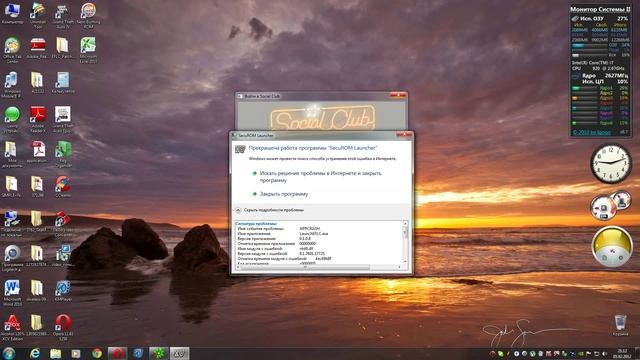
Task: Select the 'APPCRASH' value in details
Action: pyautogui.click(x=310, y=229)
